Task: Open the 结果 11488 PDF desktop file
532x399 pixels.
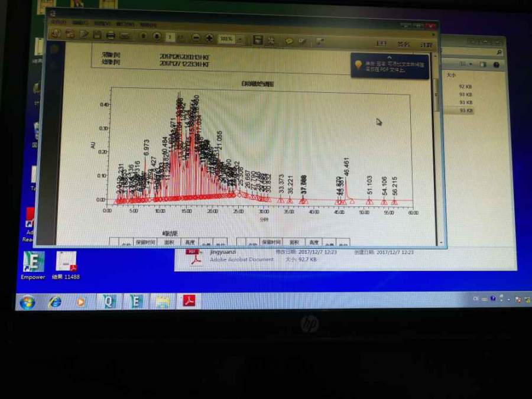Action: click(x=66, y=265)
